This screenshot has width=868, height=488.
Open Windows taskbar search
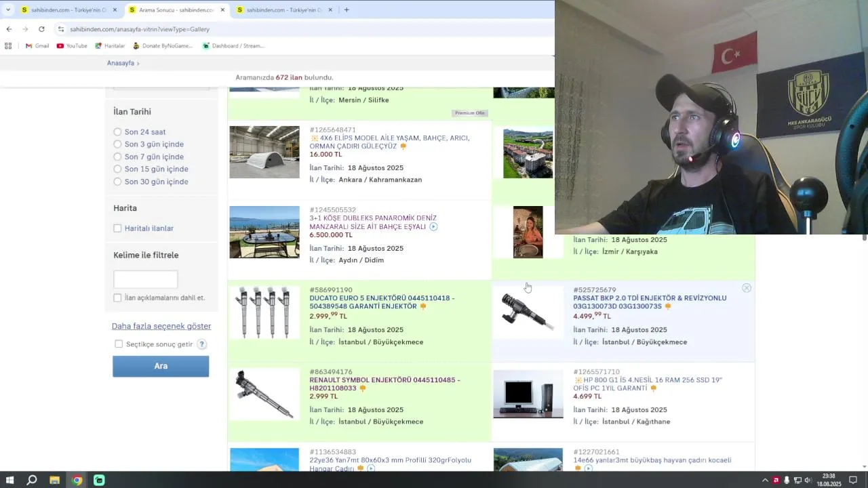pyautogui.click(x=32, y=480)
